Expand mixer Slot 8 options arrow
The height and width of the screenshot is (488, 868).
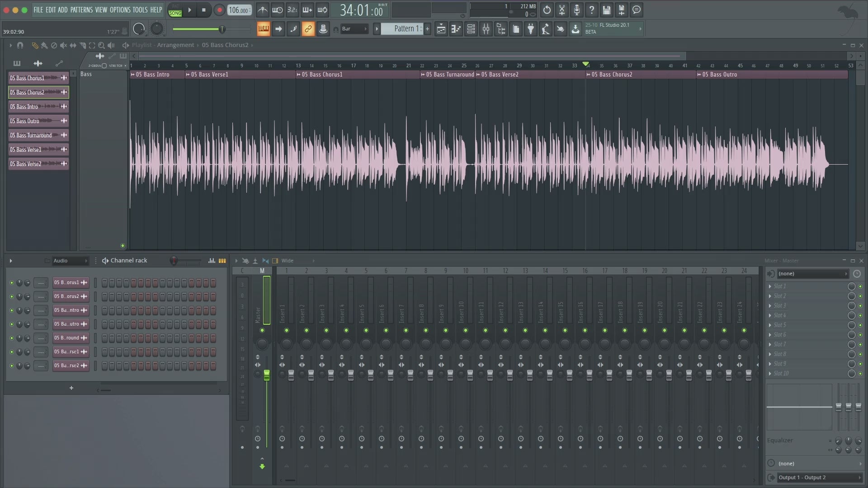tap(770, 354)
